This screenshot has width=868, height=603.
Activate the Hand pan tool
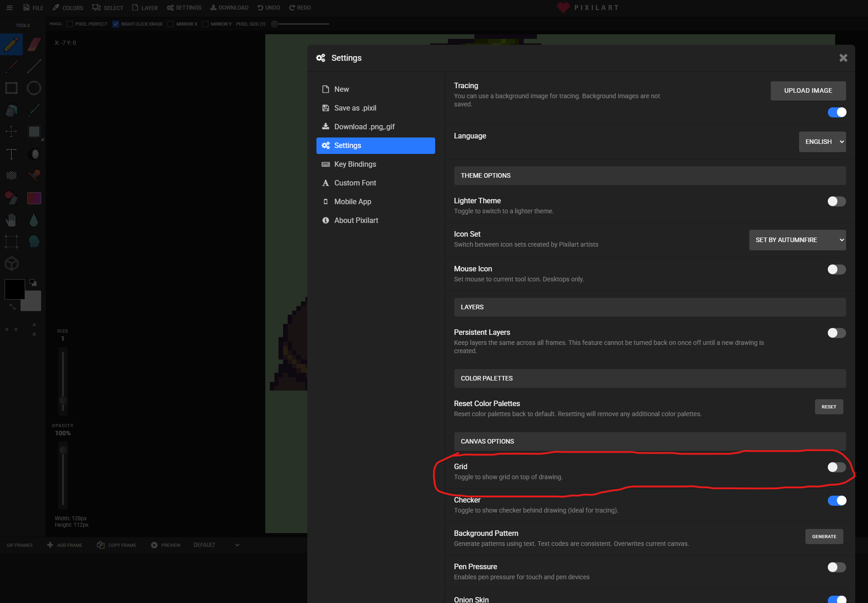11,220
